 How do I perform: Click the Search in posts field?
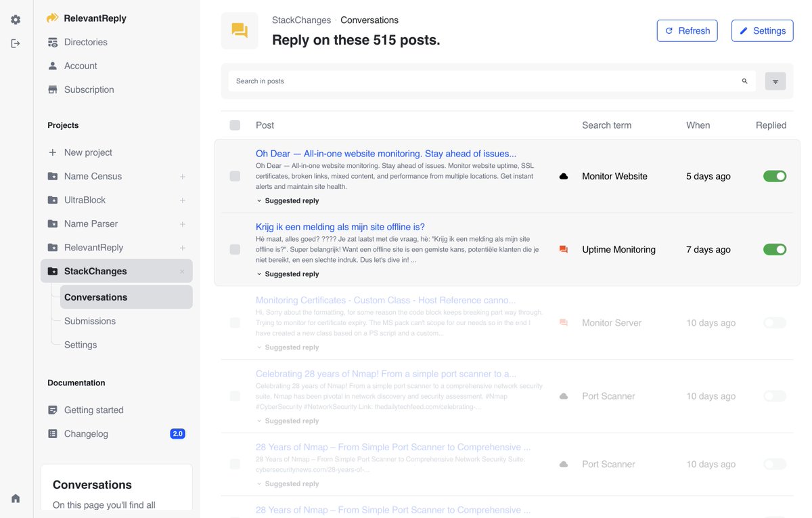[x=492, y=81]
